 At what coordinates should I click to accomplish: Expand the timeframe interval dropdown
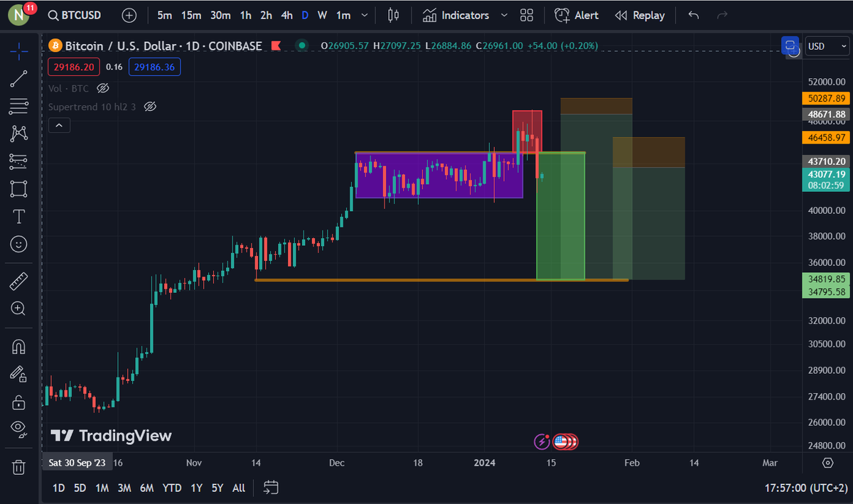[365, 15]
